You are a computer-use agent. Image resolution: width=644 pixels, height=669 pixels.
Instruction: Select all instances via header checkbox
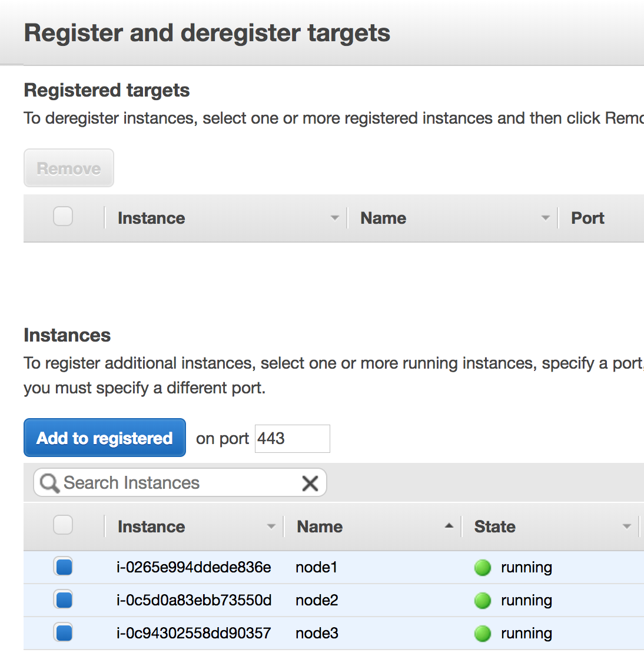63,525
